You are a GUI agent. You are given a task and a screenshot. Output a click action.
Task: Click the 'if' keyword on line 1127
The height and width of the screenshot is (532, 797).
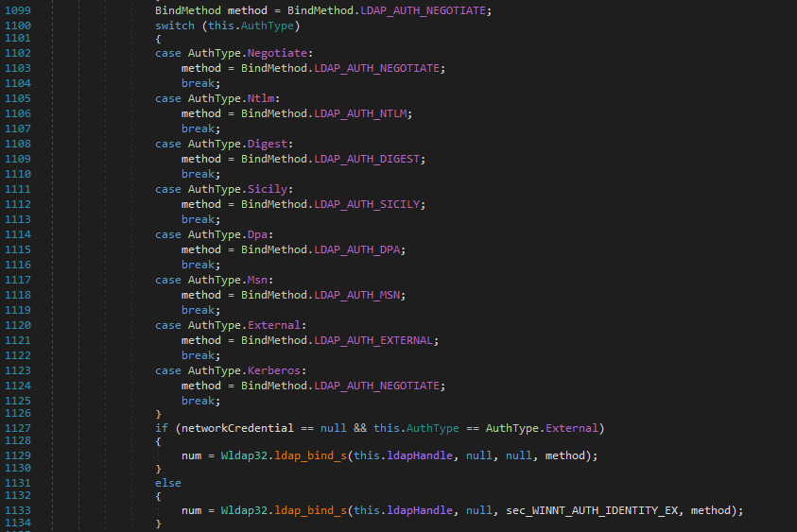pos(162,428)
